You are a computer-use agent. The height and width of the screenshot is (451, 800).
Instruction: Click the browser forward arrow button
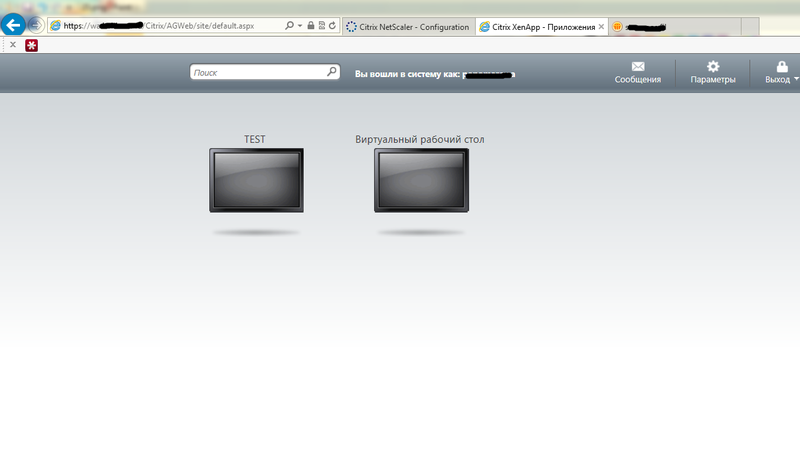point(35,24)
